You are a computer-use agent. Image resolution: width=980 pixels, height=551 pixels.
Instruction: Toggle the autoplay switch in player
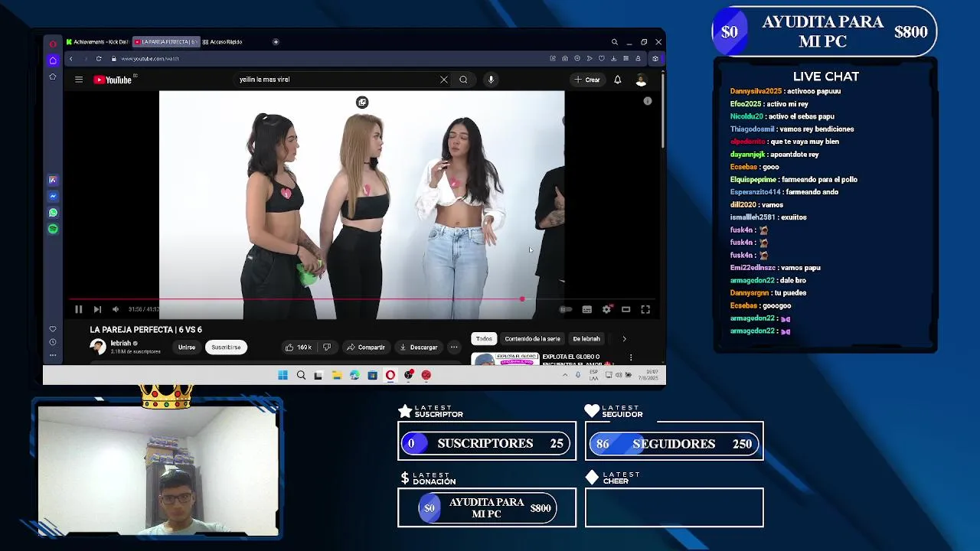(566, 309)
